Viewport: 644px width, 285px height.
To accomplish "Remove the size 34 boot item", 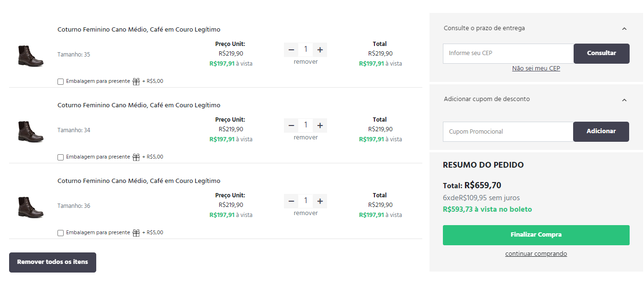I will 305,137.
